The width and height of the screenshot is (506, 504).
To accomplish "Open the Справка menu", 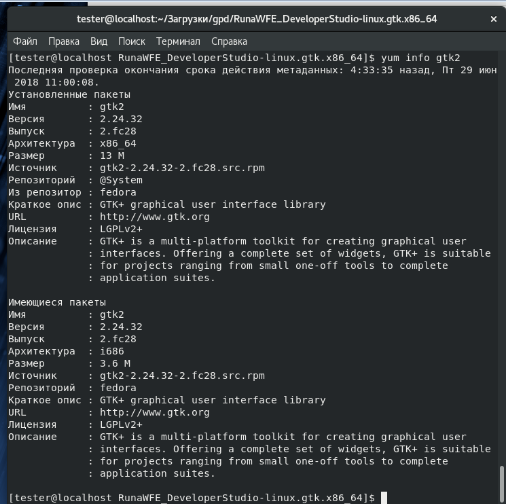I will point(229,41).
